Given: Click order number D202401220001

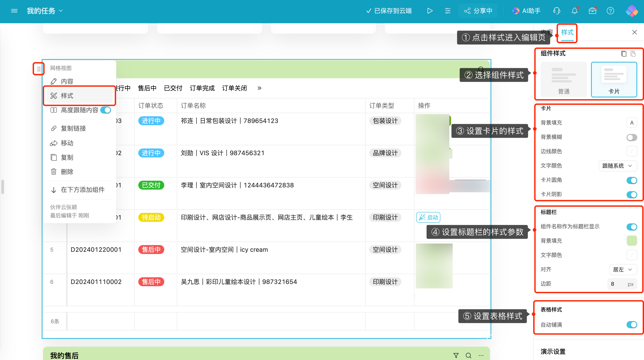Looking at the screenshot, I should click(96, 250).
